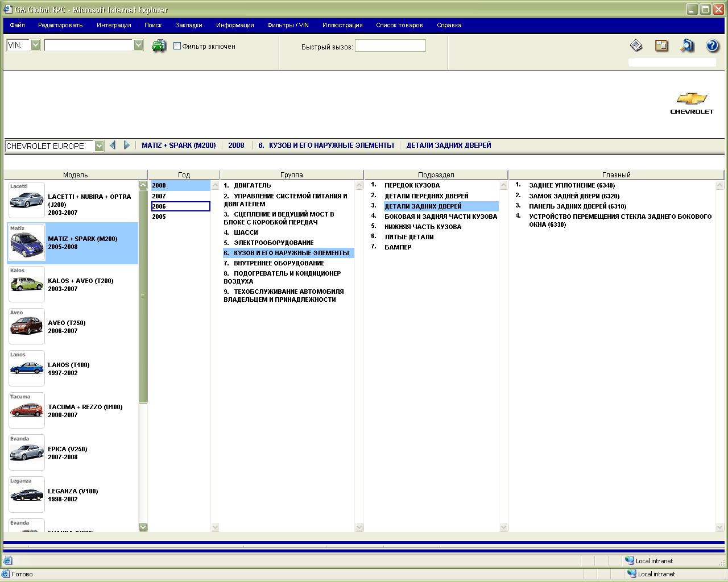The height and width of the screenshot is (582, 728).
Task: Click the 'Быстрый вызов' input field
Action: point(390,46)
